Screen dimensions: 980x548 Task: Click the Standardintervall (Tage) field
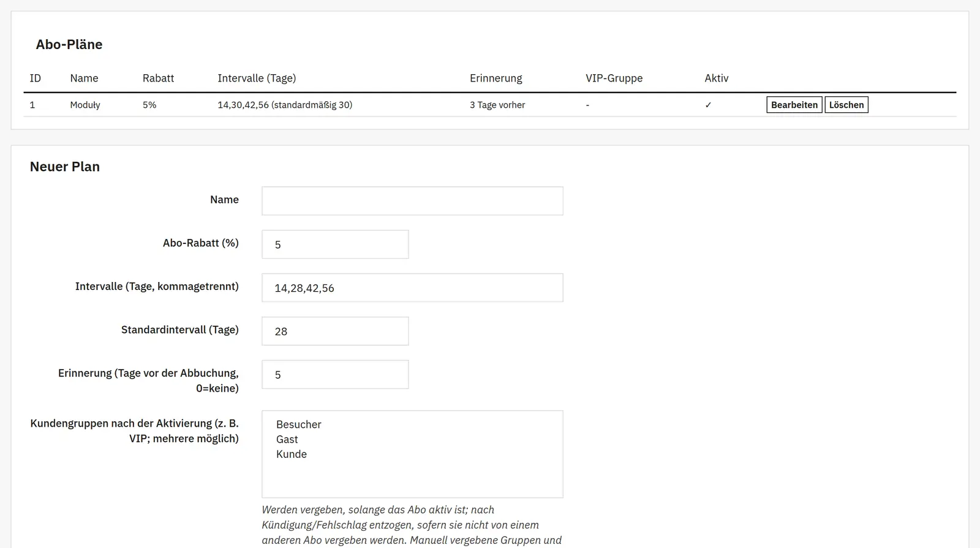click(335, 332)
